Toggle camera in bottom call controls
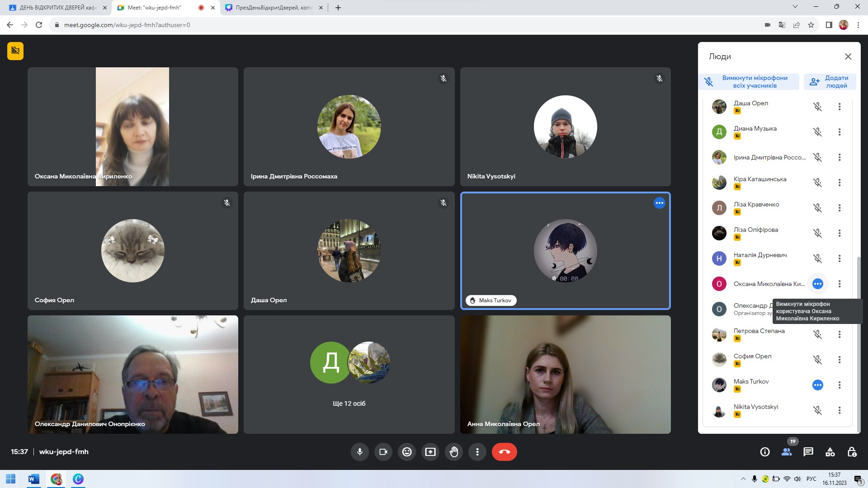The width and height of the screenshot is (868, 488). point(383,452)
